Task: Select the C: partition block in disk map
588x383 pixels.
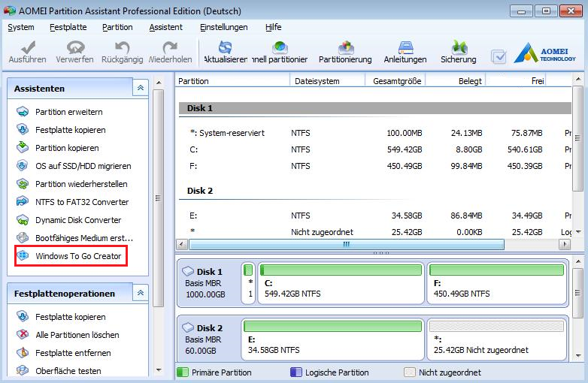Action: coord(341,282)
